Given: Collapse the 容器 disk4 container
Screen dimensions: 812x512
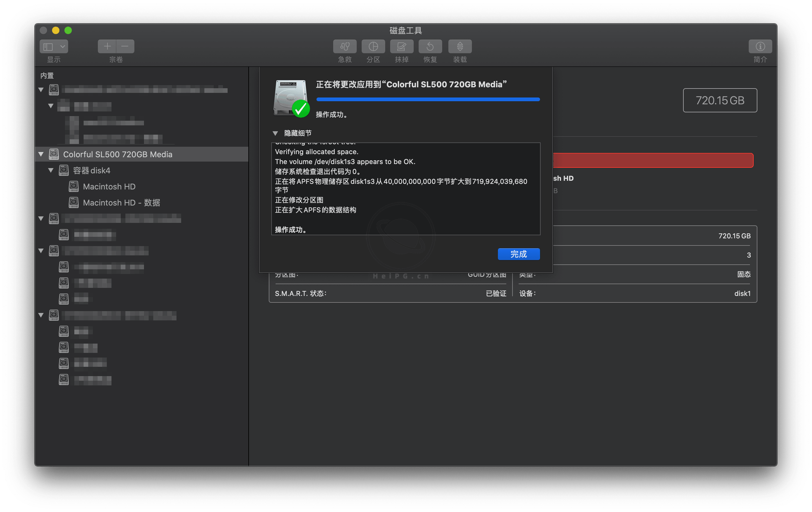Looking at the screenshot, I should tap(51, 170).
